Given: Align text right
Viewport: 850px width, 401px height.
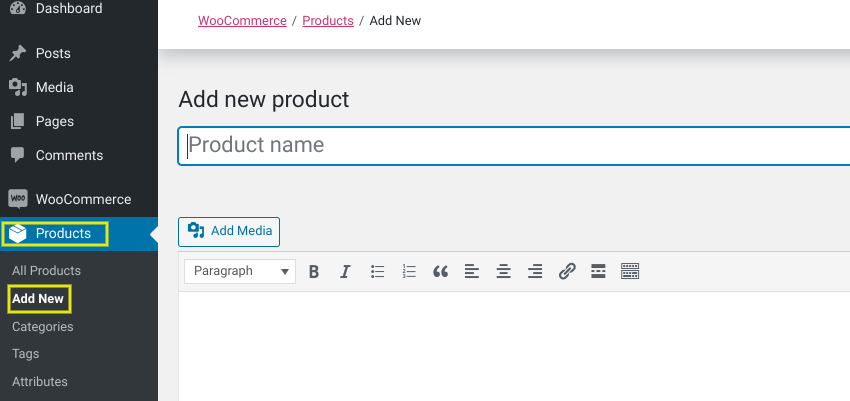Looking at the screenshot, I should pyautogui.click(x=535, y=271).
